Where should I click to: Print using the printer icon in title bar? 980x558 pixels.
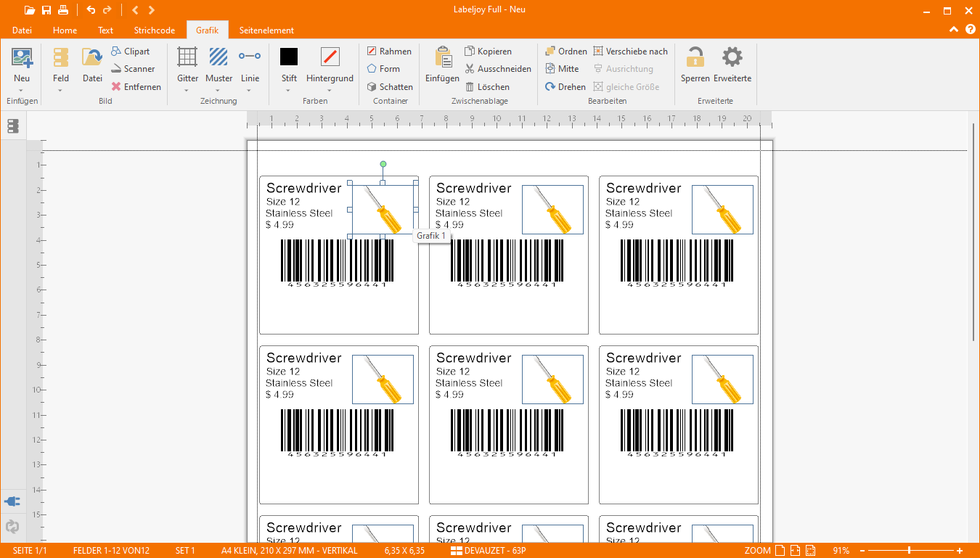63,10
